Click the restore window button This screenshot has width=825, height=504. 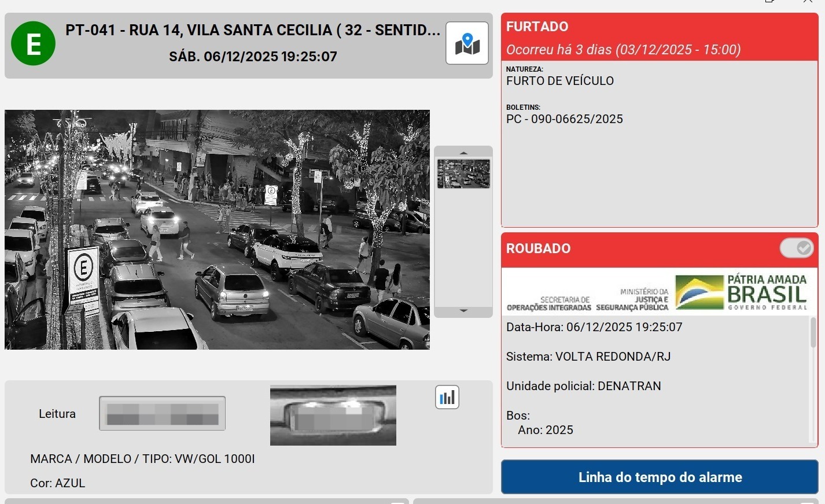pos(769,2)
